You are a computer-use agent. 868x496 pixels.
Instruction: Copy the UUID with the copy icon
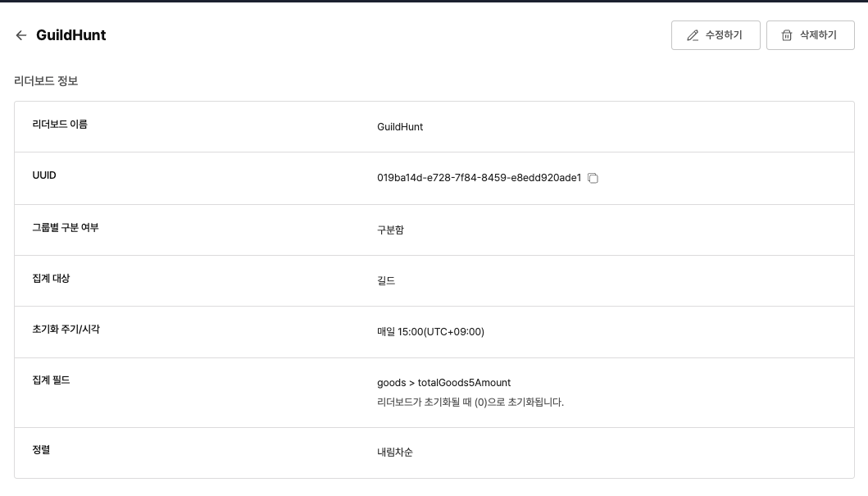(593, 178)
